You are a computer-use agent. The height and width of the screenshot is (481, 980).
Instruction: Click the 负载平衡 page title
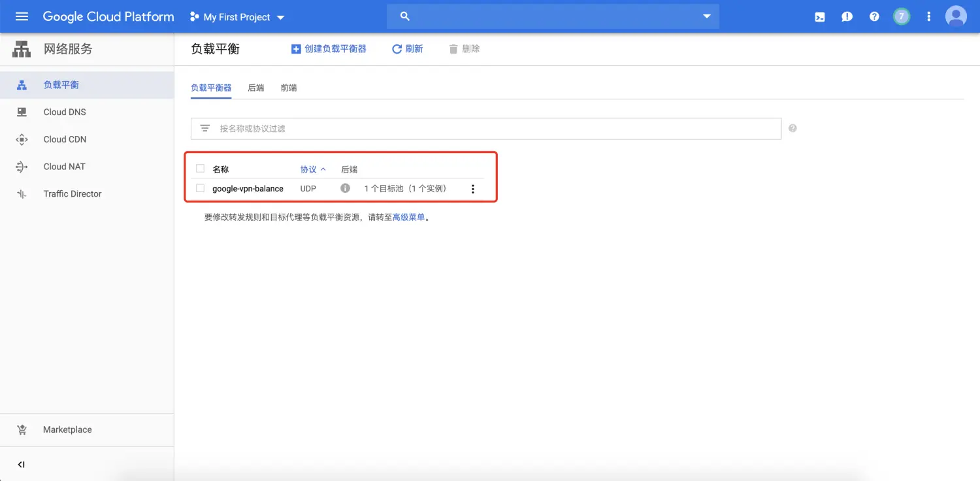coord(215,49)
